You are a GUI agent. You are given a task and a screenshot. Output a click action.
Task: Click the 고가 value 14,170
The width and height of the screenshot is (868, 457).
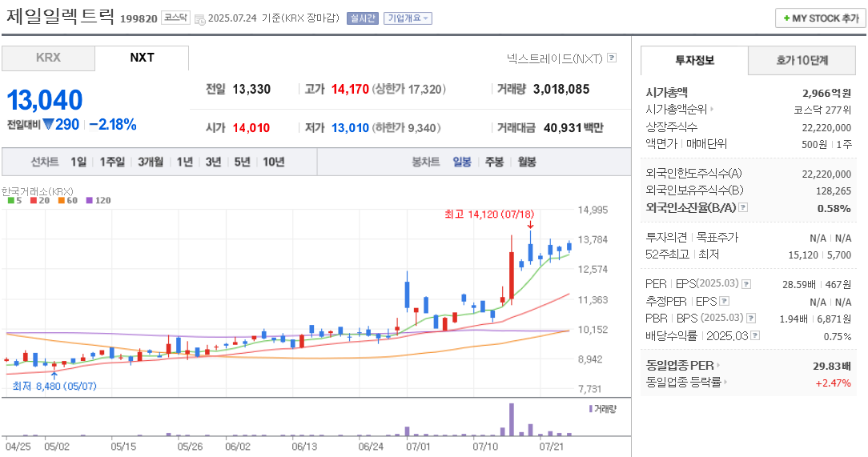pyautogui.click(x=350, y=89)
